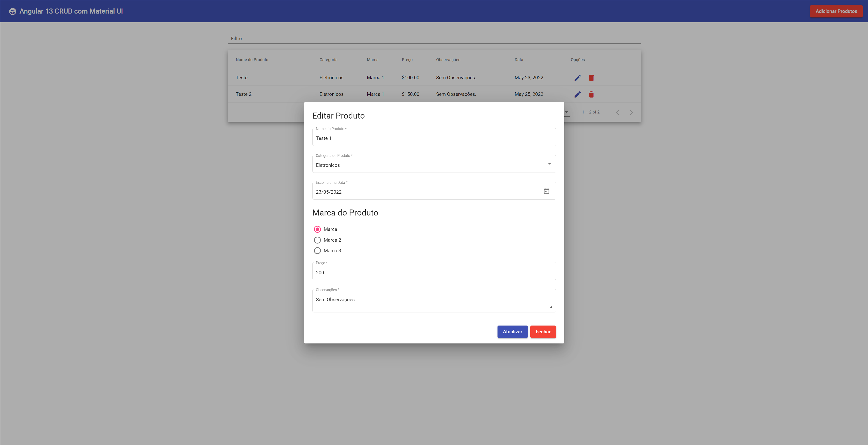Click the Opções column header
The width and height of the screenshot is (868, 445).
pyautogui.click(x=577, y=60)
